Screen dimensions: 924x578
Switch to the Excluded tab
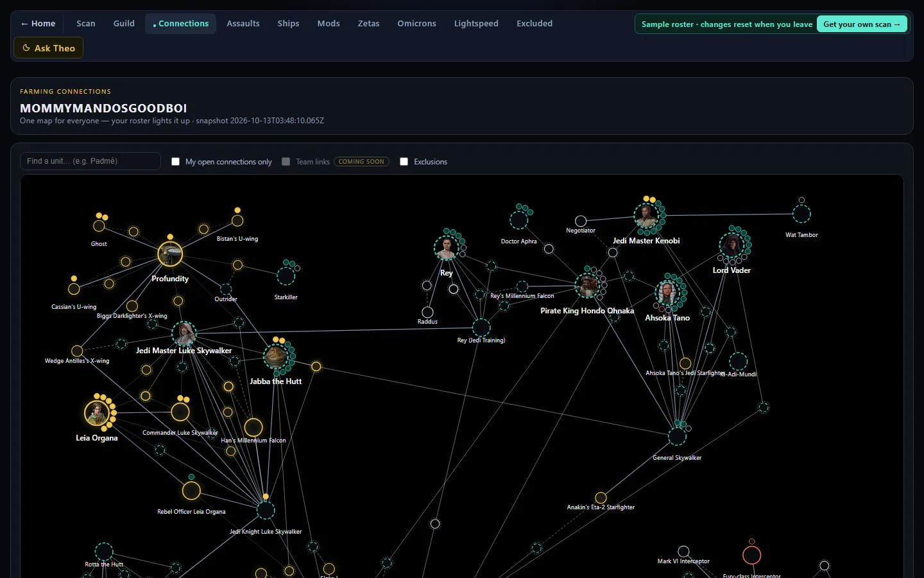[x=535, y=24]
